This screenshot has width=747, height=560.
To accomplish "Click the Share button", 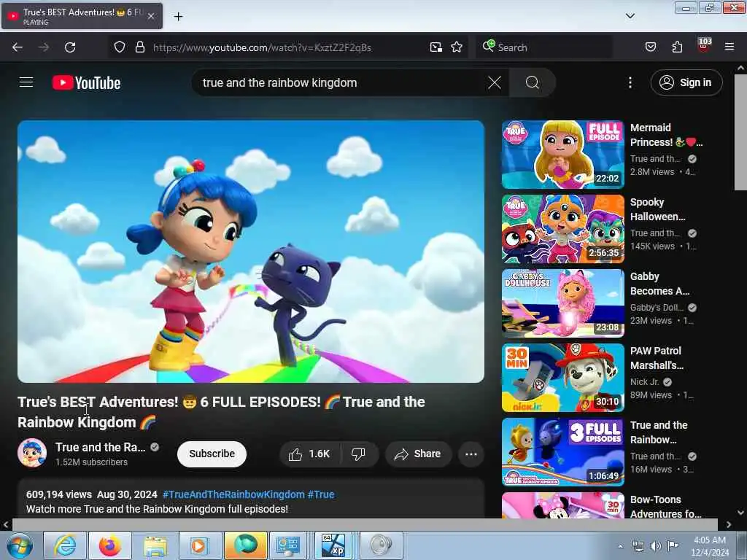I will (x=417, y=454).
